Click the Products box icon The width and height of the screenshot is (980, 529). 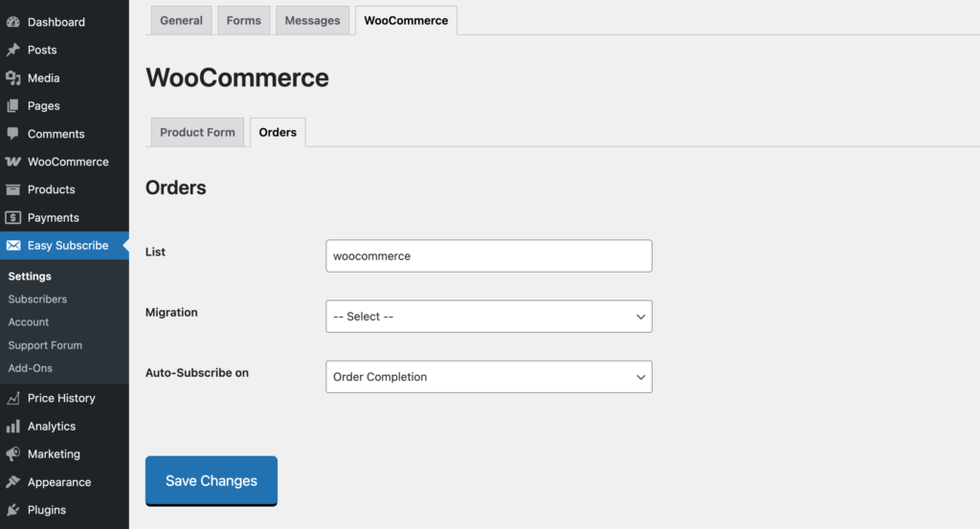coord(13,189)
